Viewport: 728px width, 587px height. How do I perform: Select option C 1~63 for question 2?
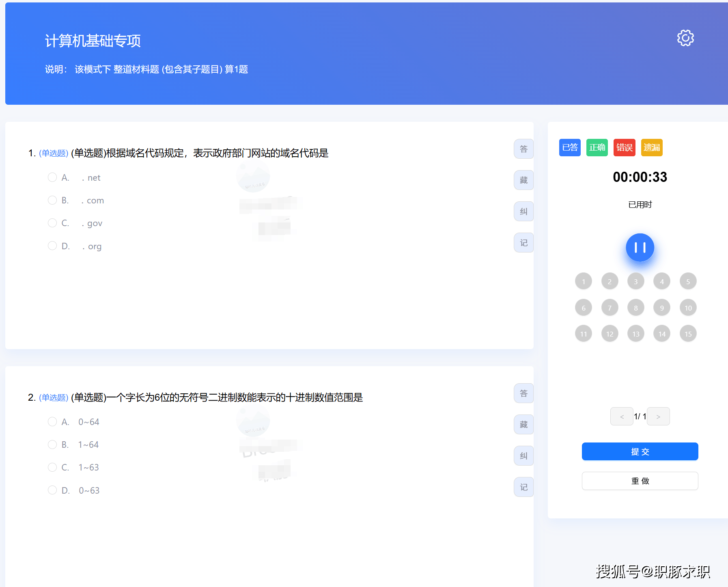pyautogui.click(x=52, y=467)
